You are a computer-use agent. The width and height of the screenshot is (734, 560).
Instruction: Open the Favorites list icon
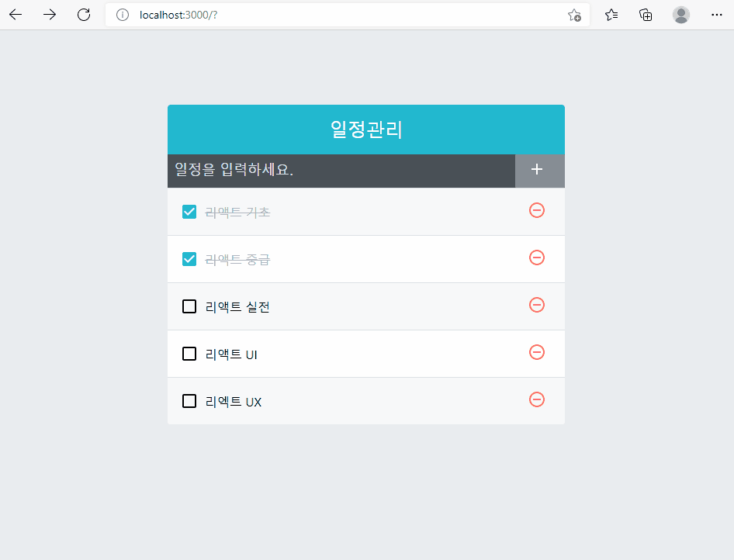[x=611, y=15]
